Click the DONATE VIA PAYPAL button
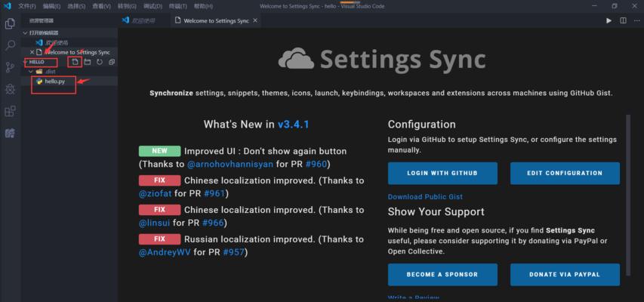The image size is (644, 302). [565, 275]
